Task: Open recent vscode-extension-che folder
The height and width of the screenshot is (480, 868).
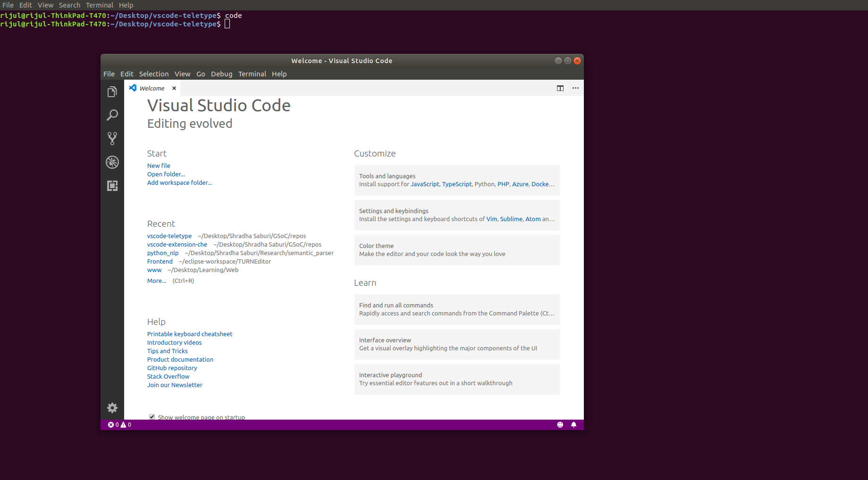Action: pyautogui.click(x=177, y=244)
